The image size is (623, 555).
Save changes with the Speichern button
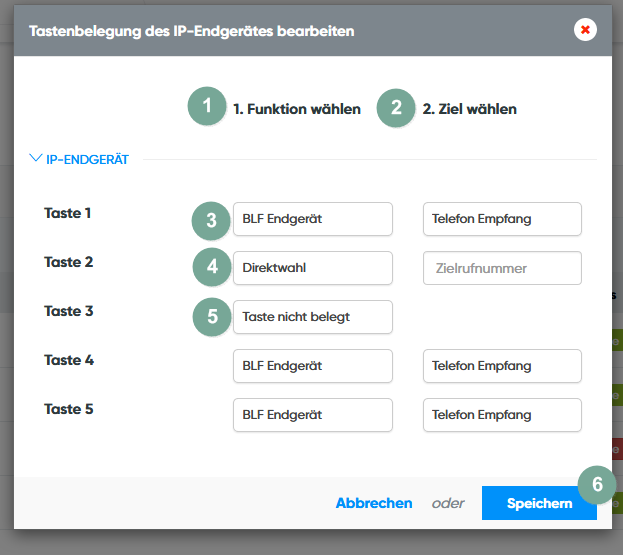click(538, 503)
